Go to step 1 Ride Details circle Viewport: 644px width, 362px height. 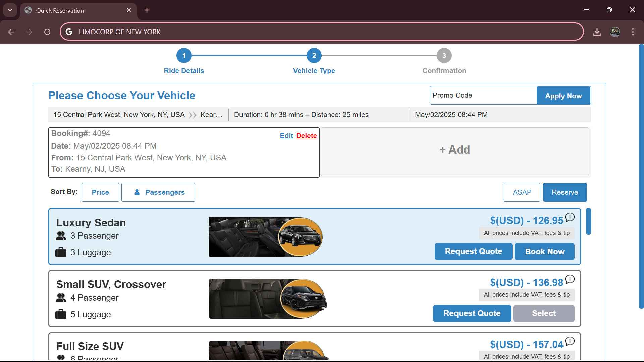tap(184, 56)
